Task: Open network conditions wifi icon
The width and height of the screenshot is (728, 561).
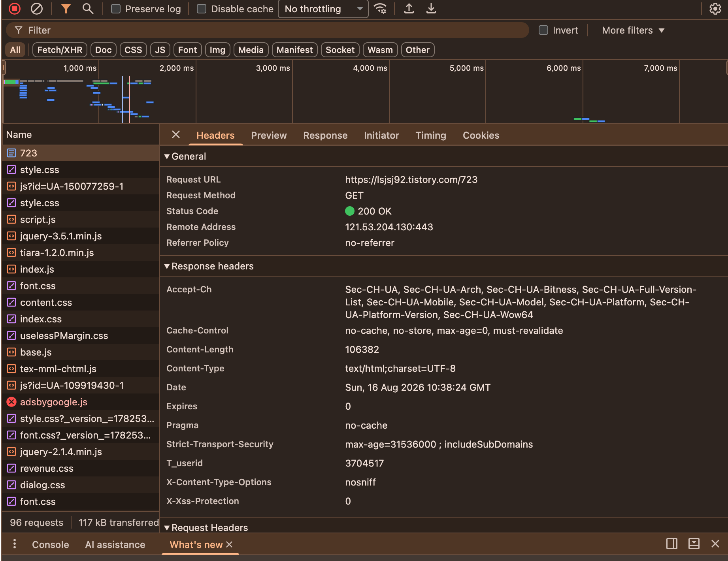Action: pyautogui.click(x=380, y=9)
